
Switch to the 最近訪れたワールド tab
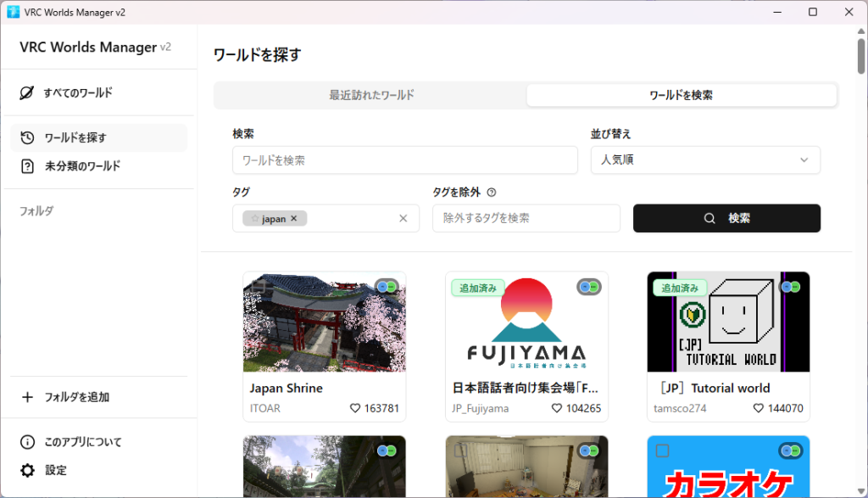click(371, 95)
